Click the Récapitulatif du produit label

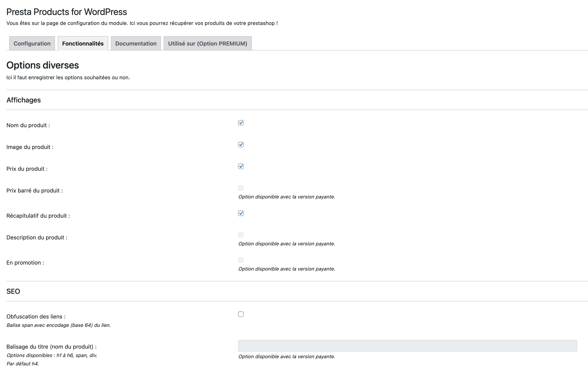coord(38,216)
